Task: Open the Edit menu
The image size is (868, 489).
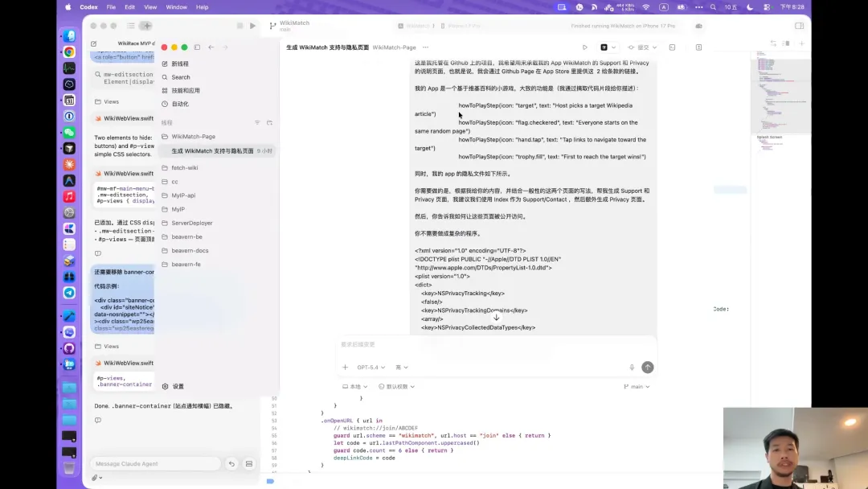Action: [129, 7]
